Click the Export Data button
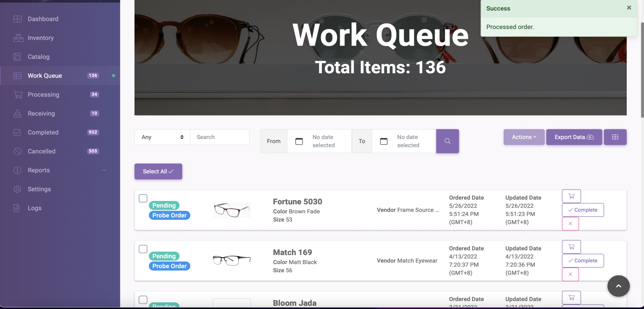 point(574,137)
